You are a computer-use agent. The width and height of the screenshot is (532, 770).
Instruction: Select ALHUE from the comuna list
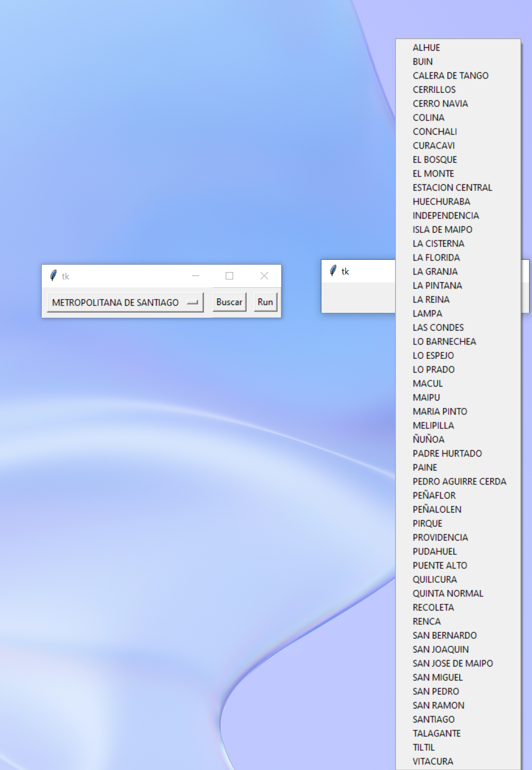(458, 48)
